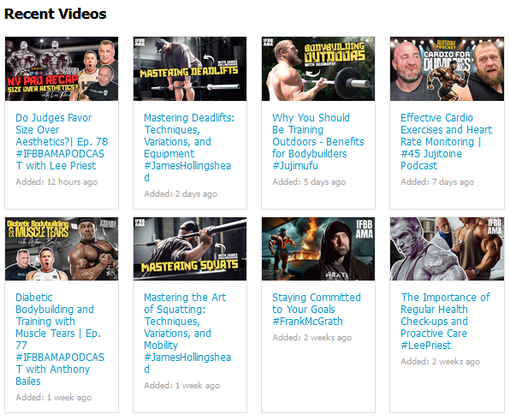The width and height of the screenshot is (510, 420).
Task: Click 'Effective Cardio Exercises and Heart Rate' link
Action: click(x=446, y=141)
